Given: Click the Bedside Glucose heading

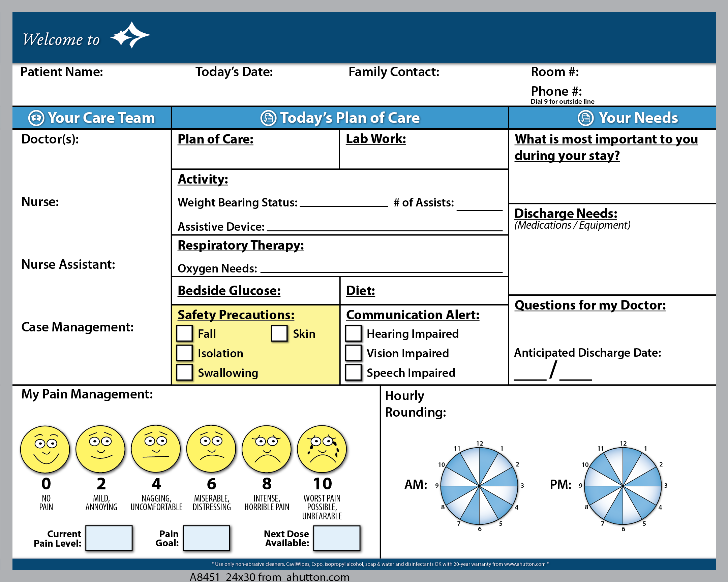Looking at the screenshot, I should pos(229,291).
